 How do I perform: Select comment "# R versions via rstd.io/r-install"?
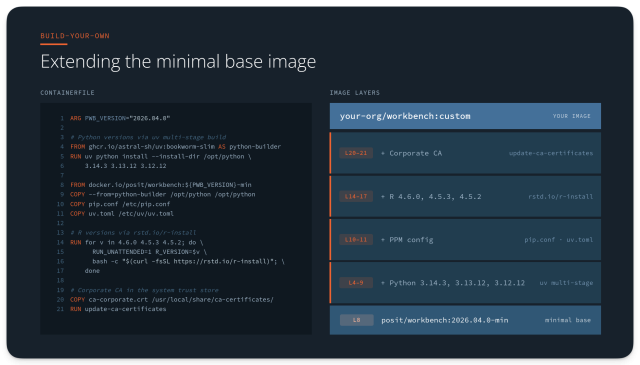pyautogui.click(x=133, y=233)
